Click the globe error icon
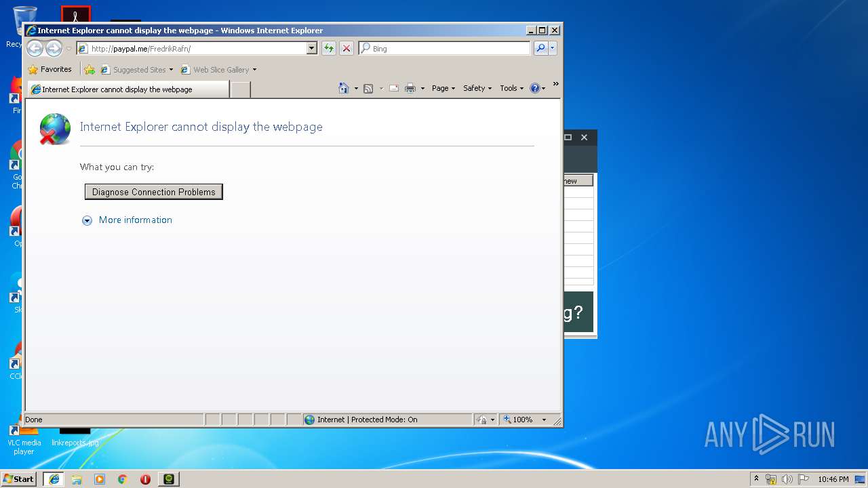The width and height of the screenshot is (868, 488). coord(55,129)
